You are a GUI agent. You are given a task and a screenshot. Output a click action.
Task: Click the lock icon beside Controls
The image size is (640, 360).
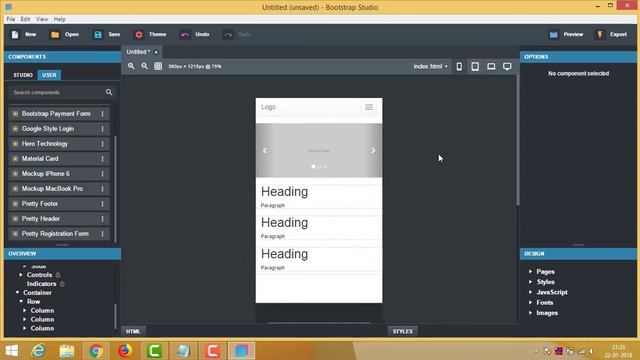[58, 275]
